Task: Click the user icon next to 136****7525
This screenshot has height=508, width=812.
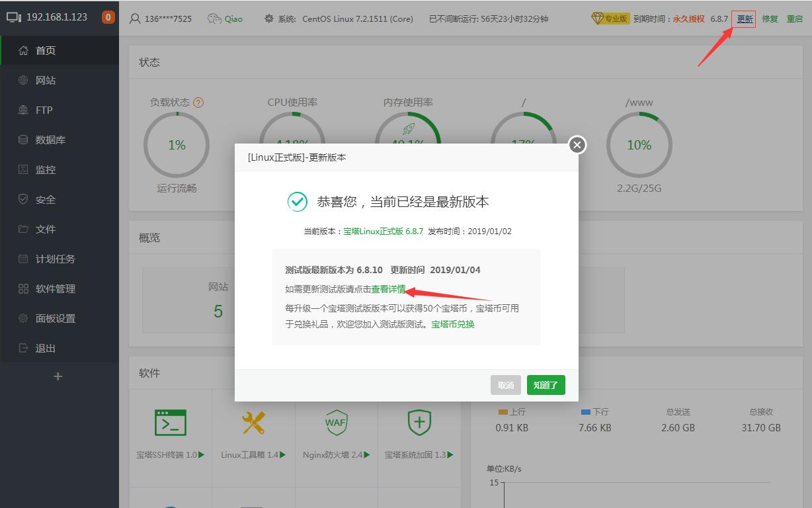Action: pyautogui.click(x=135, y=19)
